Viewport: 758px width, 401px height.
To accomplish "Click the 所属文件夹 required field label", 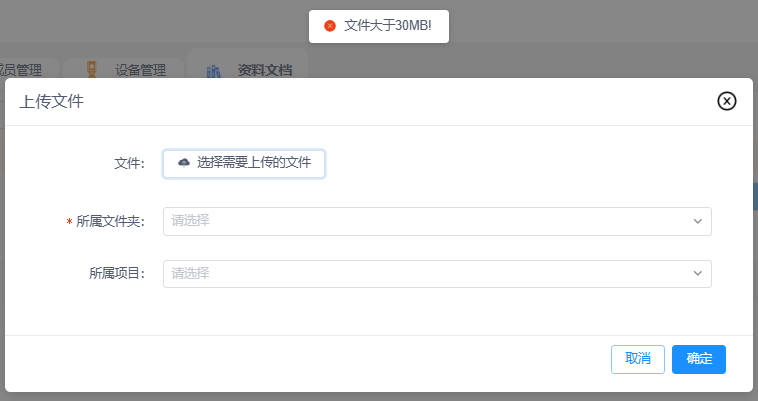I will pyautogui.click(x=110, y=222).
